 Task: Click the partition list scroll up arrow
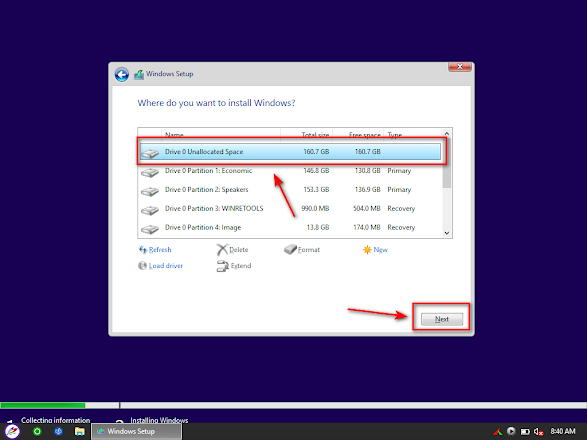447,133
